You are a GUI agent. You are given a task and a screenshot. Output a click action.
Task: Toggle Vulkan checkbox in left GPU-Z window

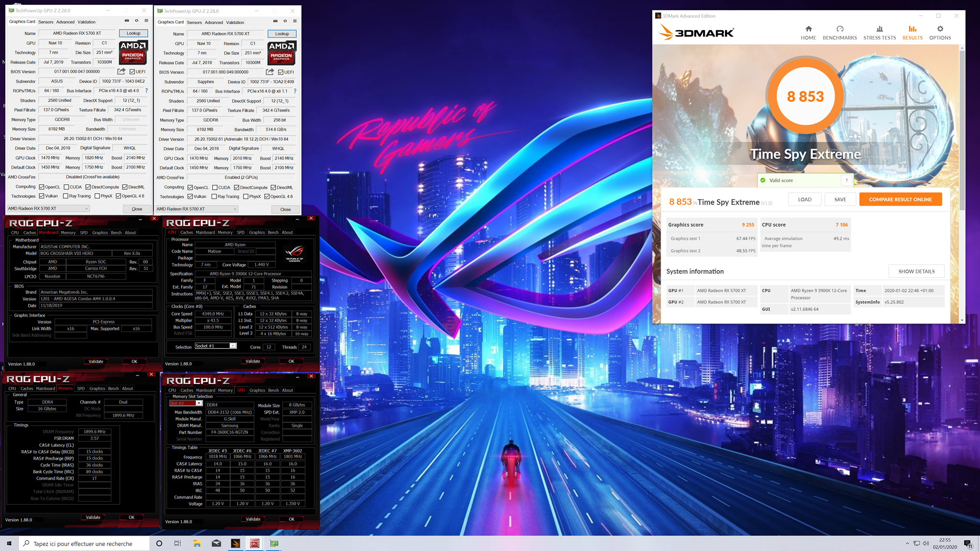pyautogui.click(x=42, y=196)
